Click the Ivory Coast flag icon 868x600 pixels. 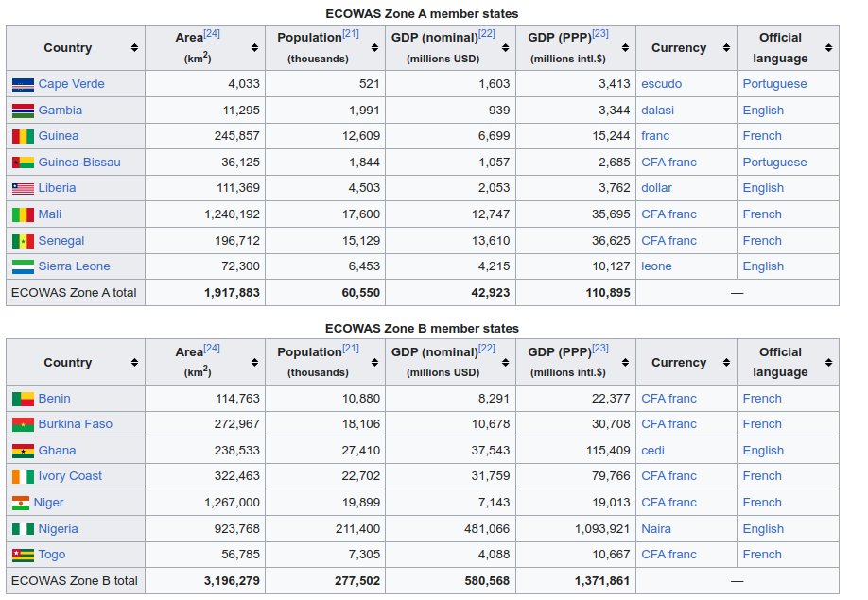click(23, 476)
